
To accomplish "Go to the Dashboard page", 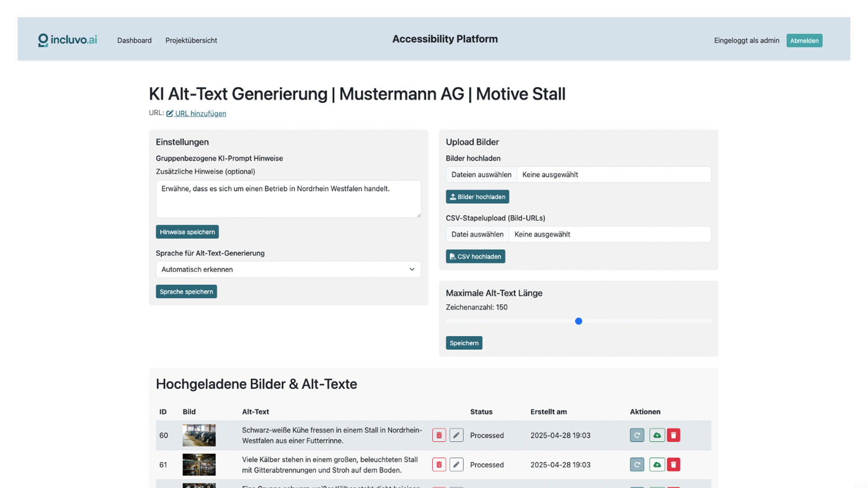I will click(134, 40).
